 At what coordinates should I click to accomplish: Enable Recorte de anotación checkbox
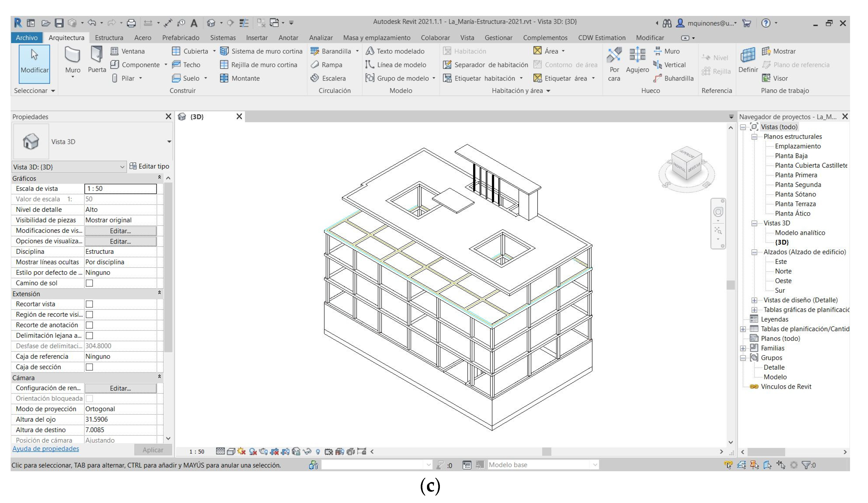coord(90,325)
